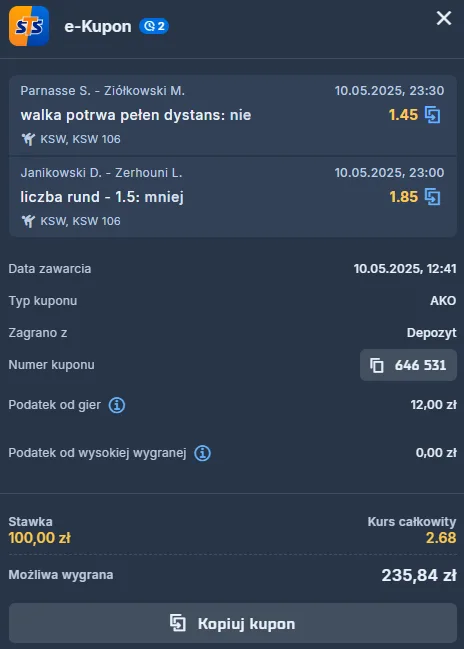Open the Parnasse S. - Ziółkowski M. event
Viewport: 464px width, 649px height.
(103, 91)
